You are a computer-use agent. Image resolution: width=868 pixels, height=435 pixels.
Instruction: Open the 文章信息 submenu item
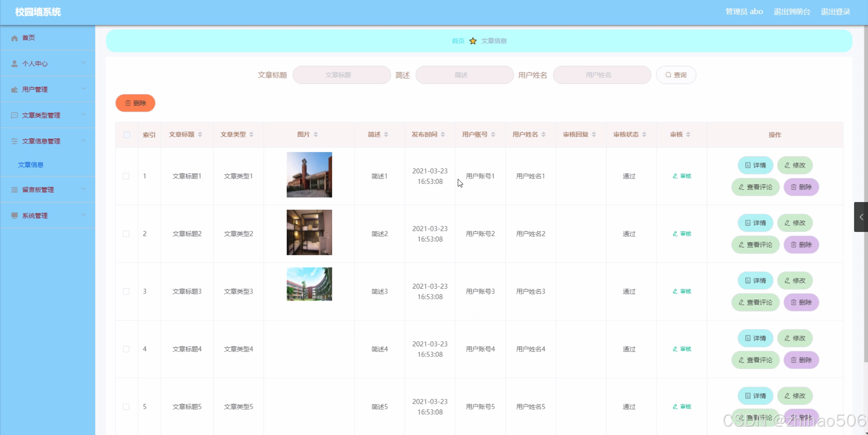pos(31,165)
